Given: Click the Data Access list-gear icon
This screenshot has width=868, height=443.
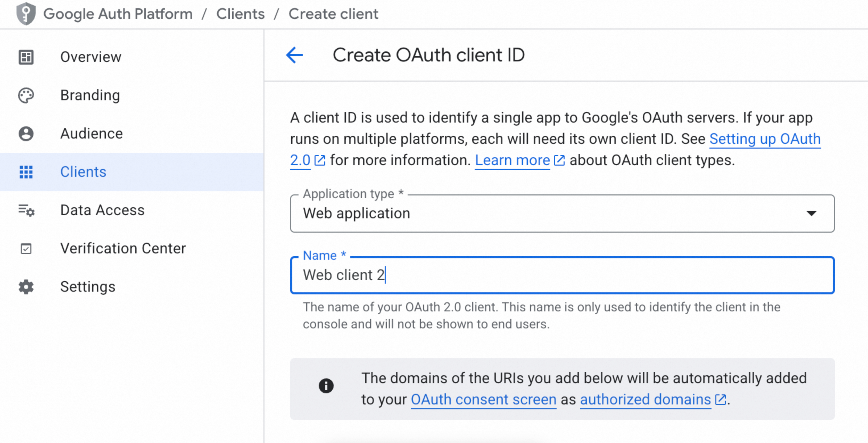Looking at the screenshot, I should (26, 210).
